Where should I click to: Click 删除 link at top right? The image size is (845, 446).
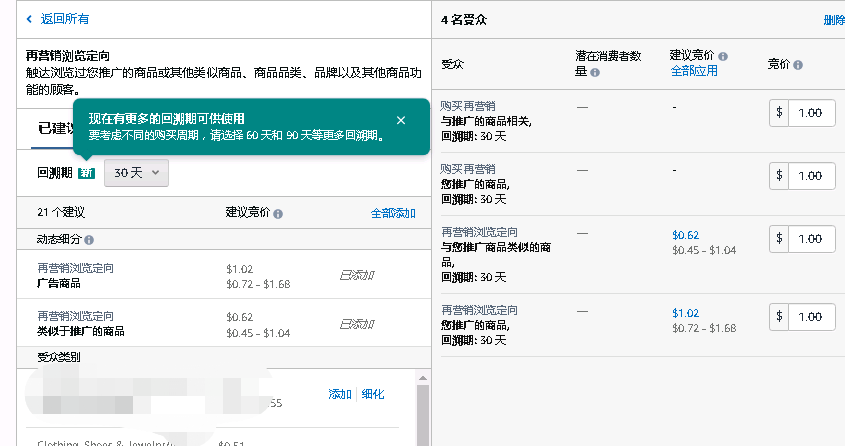[834, 20]
